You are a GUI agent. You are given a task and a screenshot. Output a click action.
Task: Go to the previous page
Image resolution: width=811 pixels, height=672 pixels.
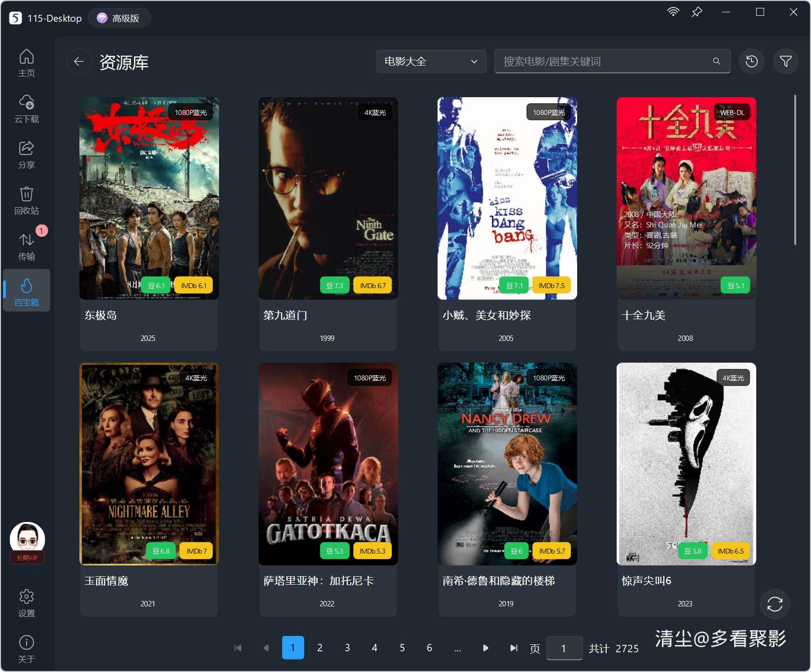point(265,648)
